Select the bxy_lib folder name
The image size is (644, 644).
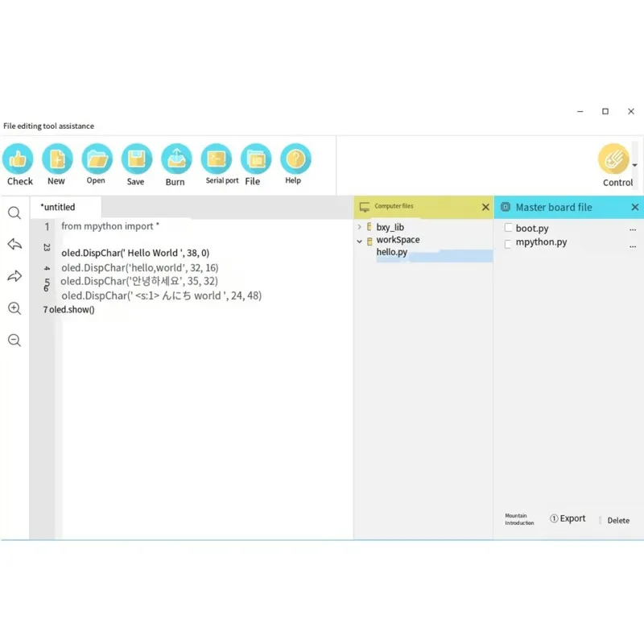click(x=390, y=227)
